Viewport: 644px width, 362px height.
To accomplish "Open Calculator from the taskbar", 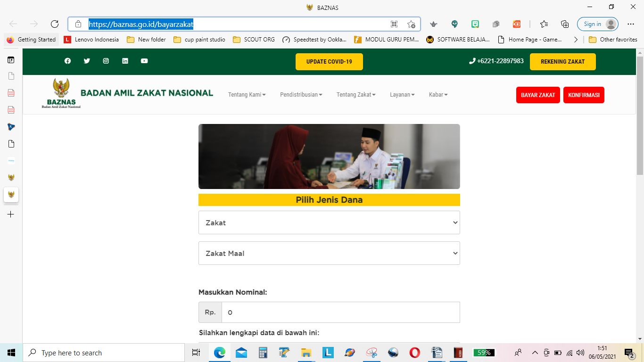I will coord(263,353).
